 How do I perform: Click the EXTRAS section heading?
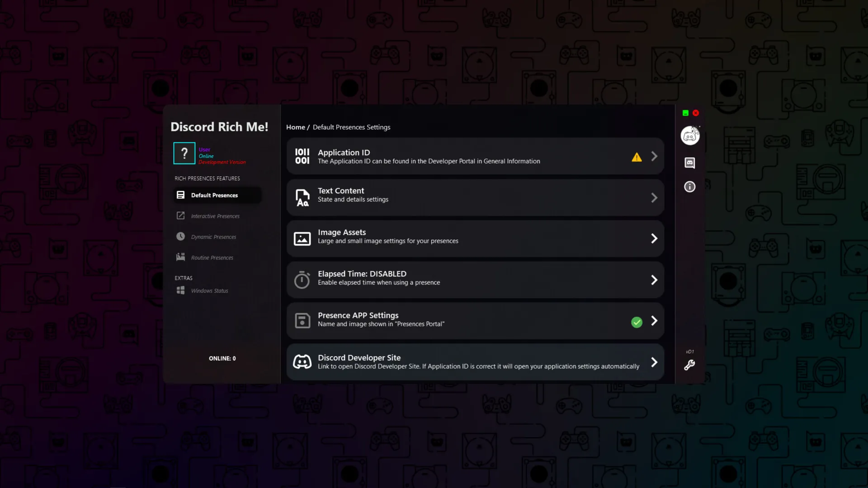184,278
